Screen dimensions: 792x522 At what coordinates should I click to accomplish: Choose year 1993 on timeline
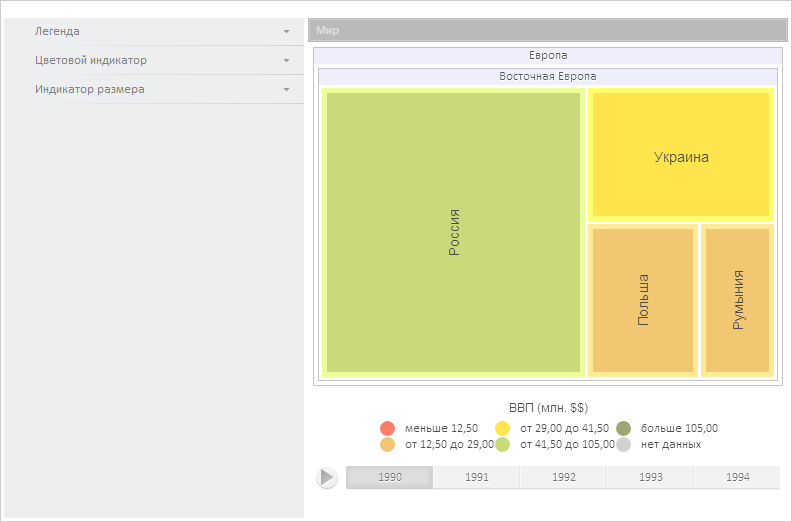coord(651,477)
